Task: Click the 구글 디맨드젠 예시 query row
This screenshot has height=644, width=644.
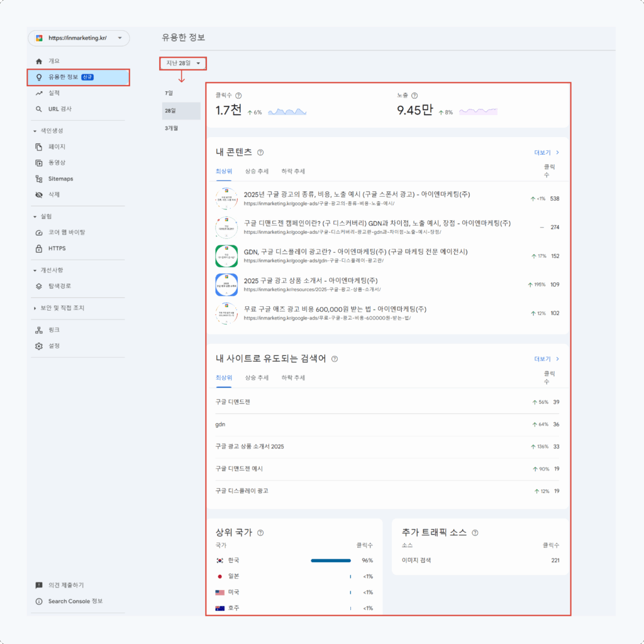Action: point(387,469)
